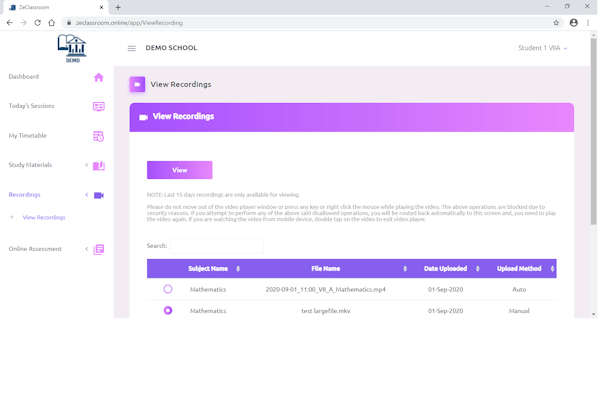Collapse the Recordings submenu chevron
The image size is (600, 411).
click(x=86, y=195)
